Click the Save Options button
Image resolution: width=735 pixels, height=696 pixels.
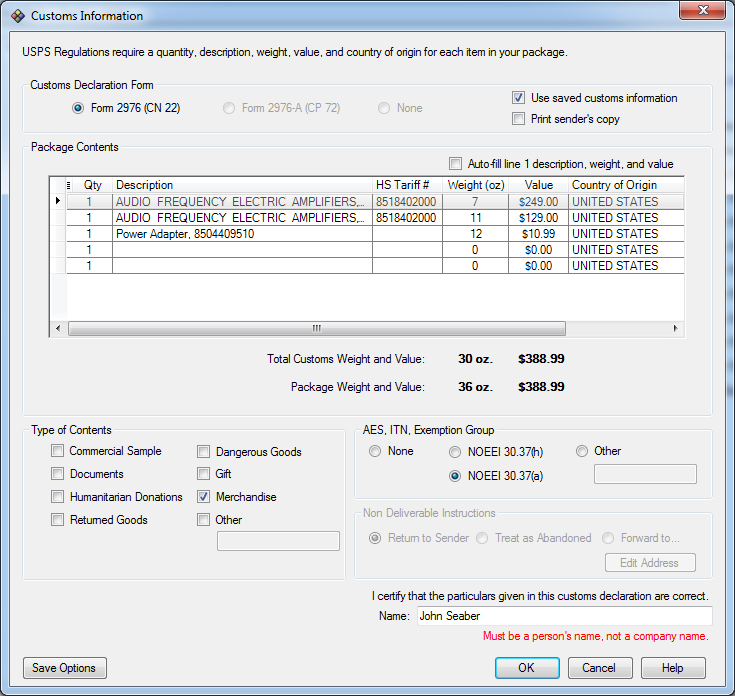click(65, 668)
